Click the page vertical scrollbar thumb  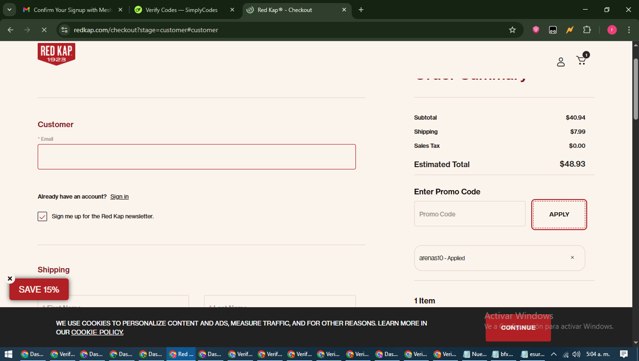(635, 89)
